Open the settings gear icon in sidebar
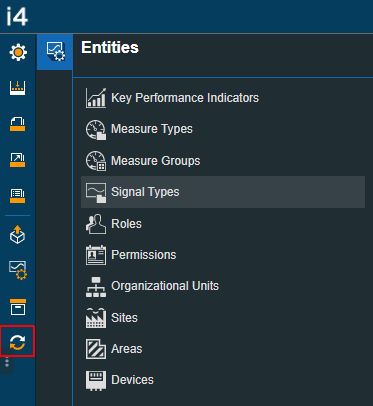Screen dimensions: 373x406 pyautogui.click(x=18, y=52)
